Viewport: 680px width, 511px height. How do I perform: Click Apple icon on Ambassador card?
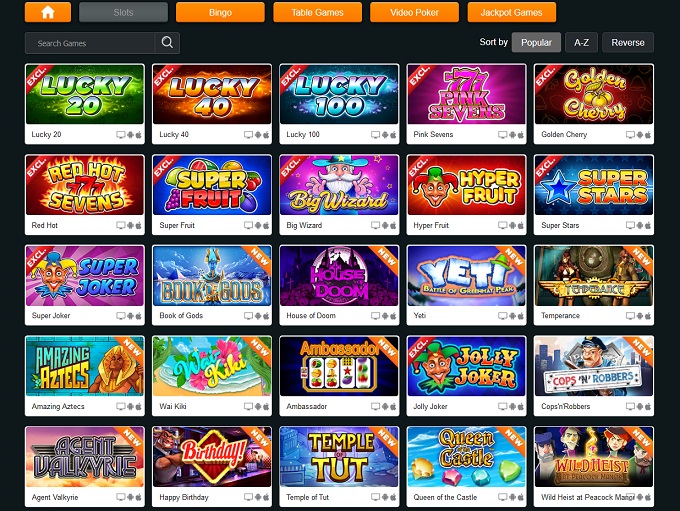tap(393, 406)
